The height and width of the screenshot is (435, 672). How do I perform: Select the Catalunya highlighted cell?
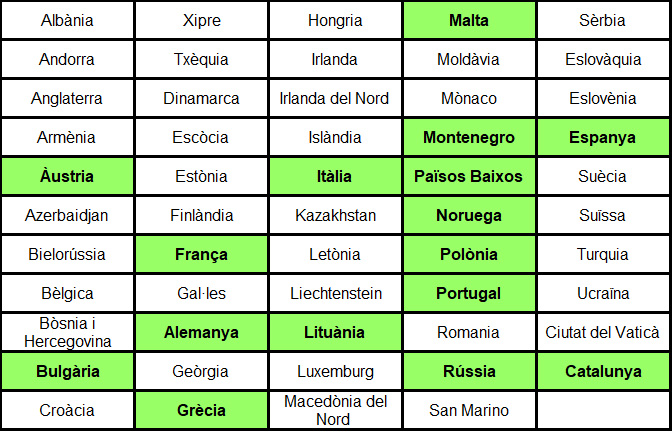pos(603,371)
